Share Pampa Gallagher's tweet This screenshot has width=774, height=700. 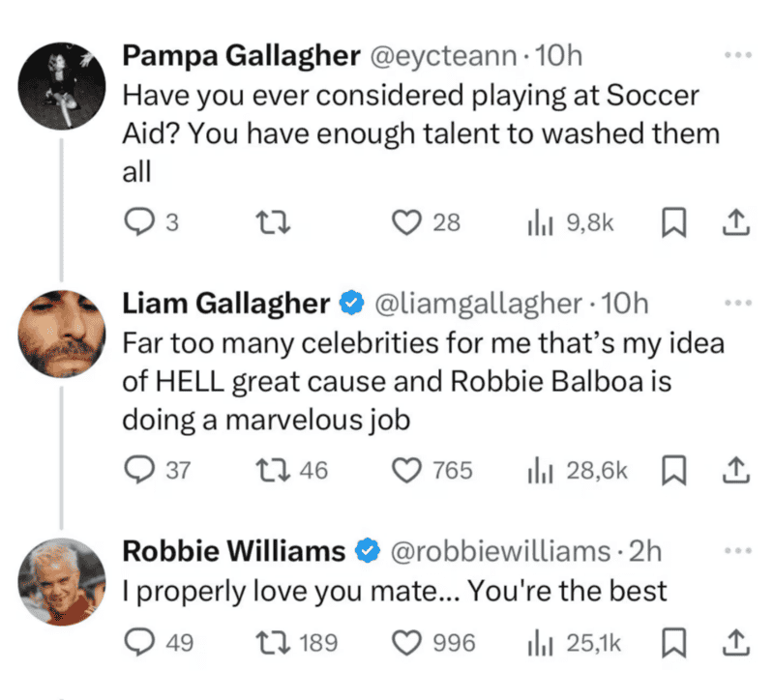coord(734,223)
